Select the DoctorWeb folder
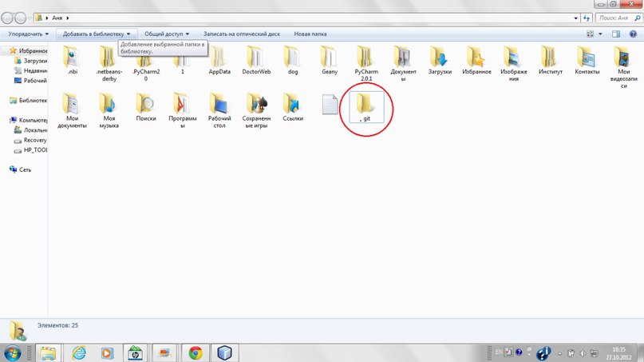 click(256, 61)
